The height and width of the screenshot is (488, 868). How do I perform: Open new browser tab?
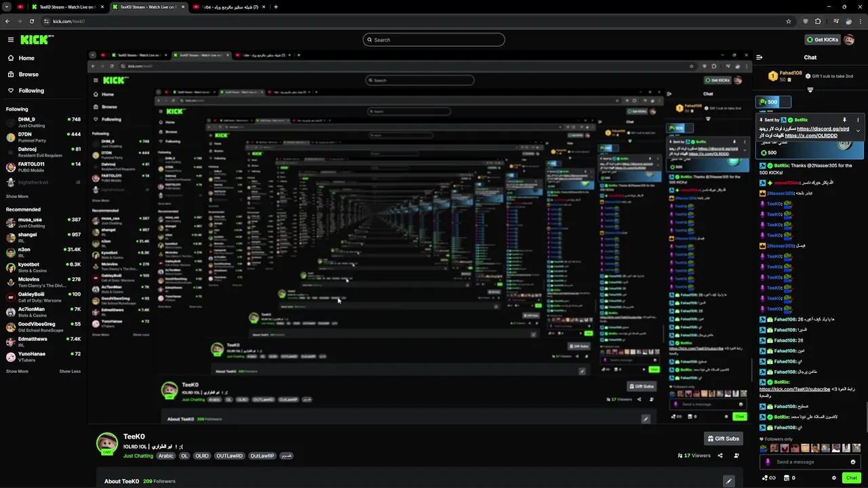point(275,7)
